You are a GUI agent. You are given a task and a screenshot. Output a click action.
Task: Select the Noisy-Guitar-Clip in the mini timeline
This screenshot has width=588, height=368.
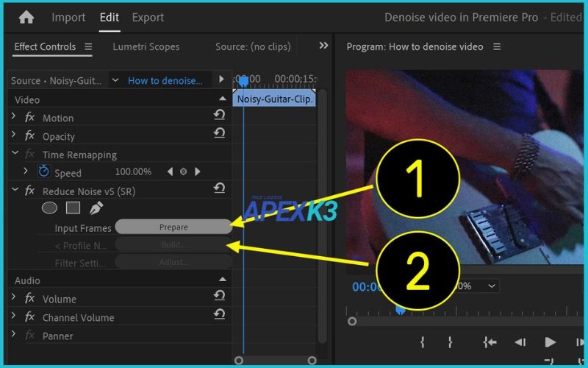click(275, 99)
